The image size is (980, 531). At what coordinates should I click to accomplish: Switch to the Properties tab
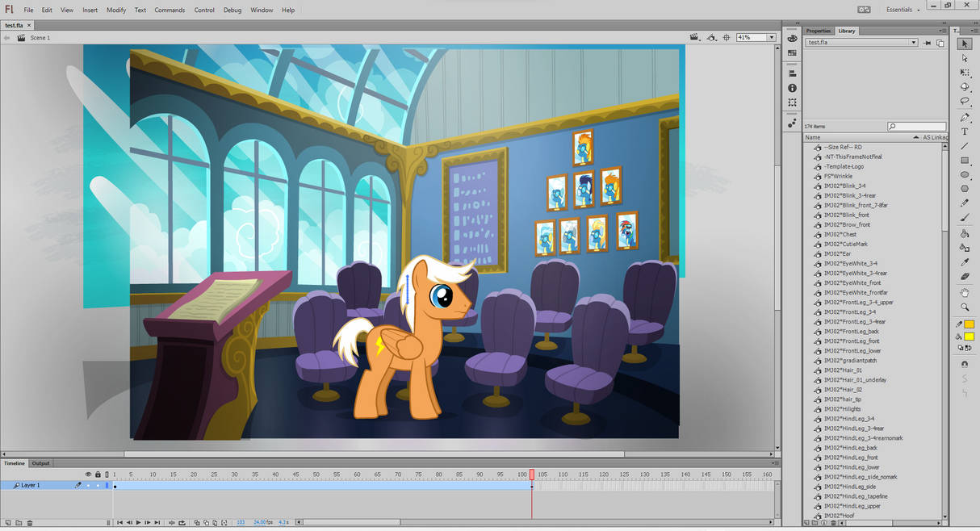818,31
